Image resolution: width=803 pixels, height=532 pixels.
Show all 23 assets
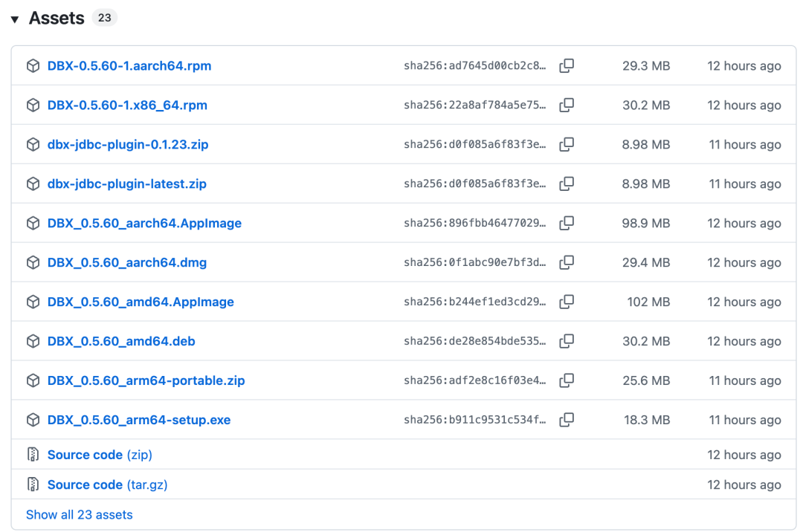pyautogui.click(x=80, y=515)
